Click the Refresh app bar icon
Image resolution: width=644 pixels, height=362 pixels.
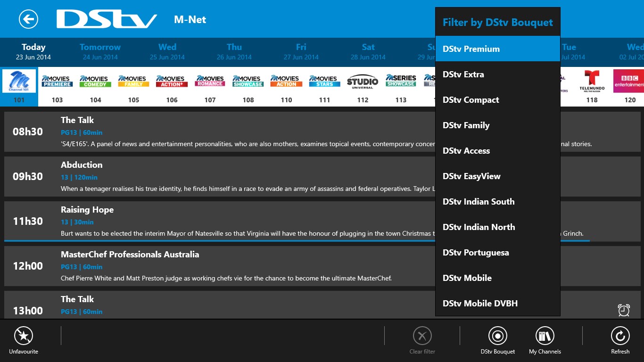[x=620, y=336]
